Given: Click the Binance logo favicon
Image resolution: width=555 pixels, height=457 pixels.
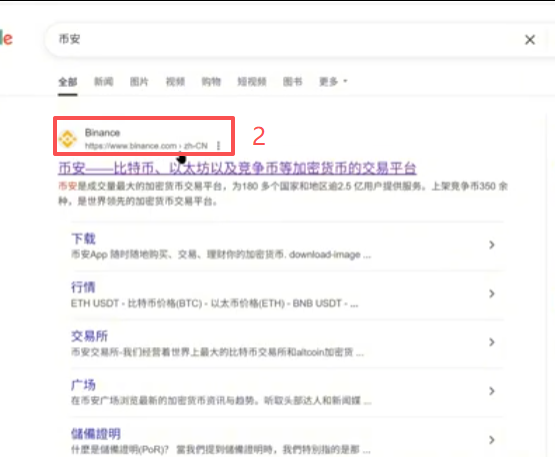Looking at the screenshot, I should pos(68,138).
